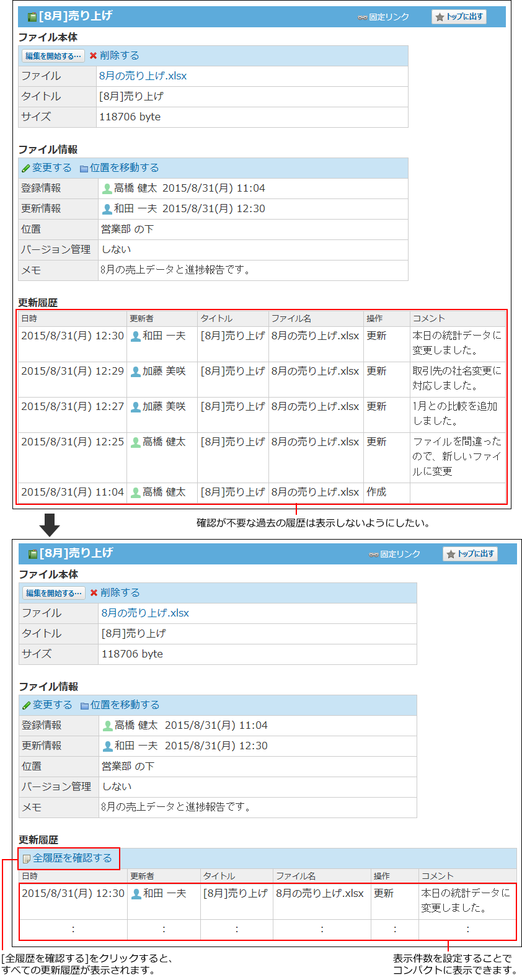Click folder 位置を移動する icon in upper panel
The width and height of the screenshot is (522, 980).
click(x=84, y=168)
